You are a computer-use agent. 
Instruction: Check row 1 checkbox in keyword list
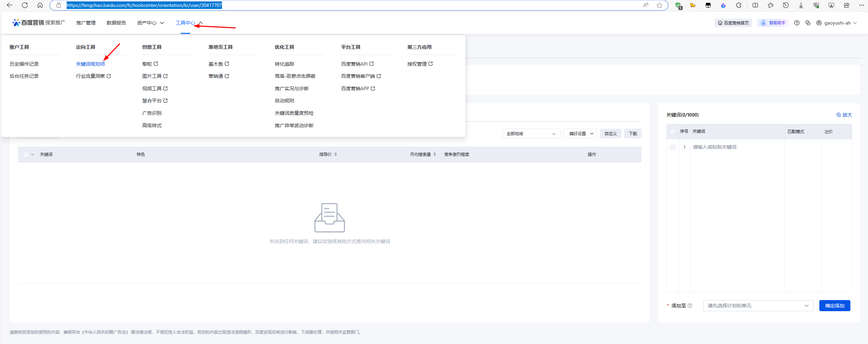coord(673,147)
